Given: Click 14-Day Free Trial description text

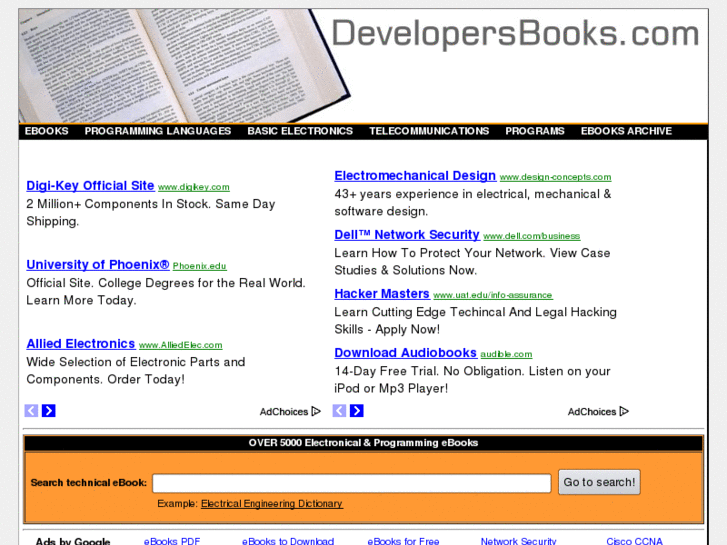Looking at the screenshot, I should [x=472, y=379].
